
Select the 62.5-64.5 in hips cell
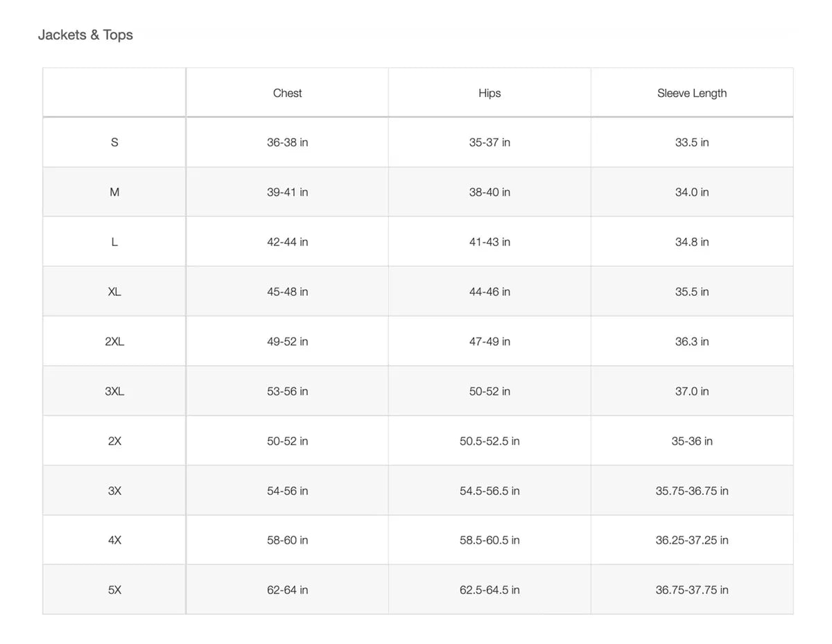pos(489,590)
